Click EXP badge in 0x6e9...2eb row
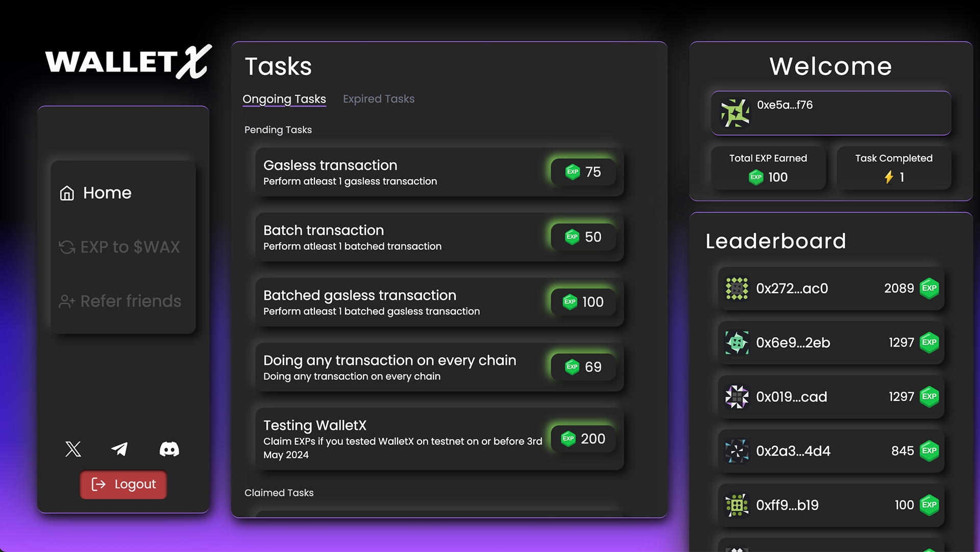 click(x=929, y=343)
